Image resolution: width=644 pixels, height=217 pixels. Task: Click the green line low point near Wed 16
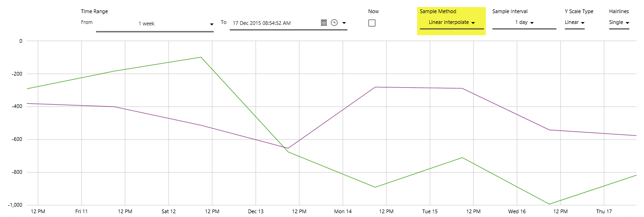click(549, 204)
